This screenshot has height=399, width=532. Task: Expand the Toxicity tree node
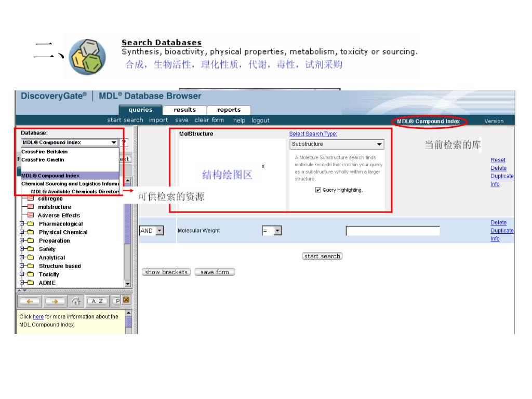(22, 274)
